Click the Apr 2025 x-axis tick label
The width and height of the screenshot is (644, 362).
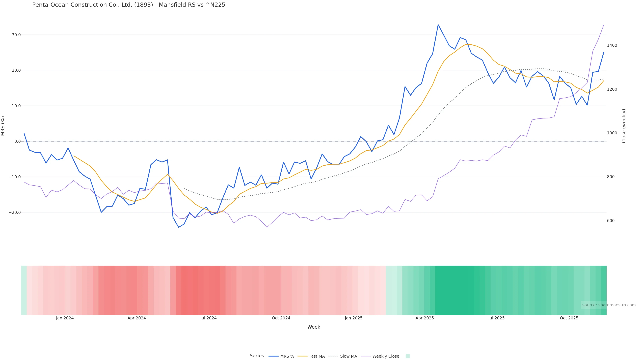point(424,318)
